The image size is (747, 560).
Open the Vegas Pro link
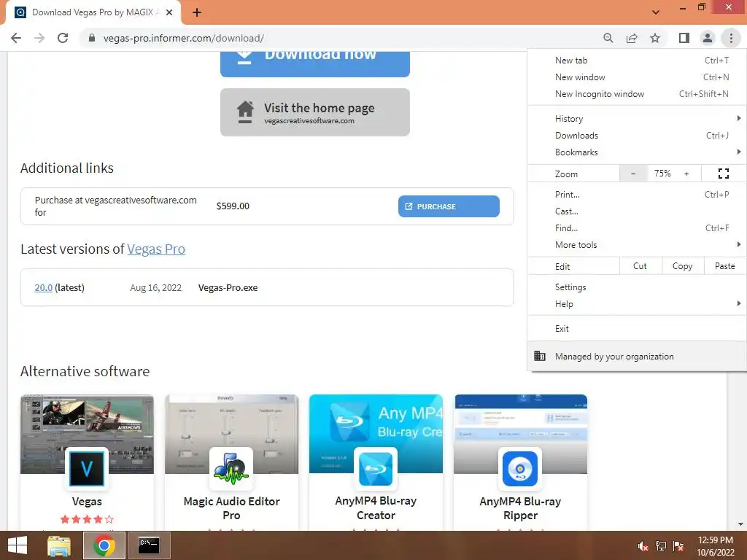(x=156, y=249)
